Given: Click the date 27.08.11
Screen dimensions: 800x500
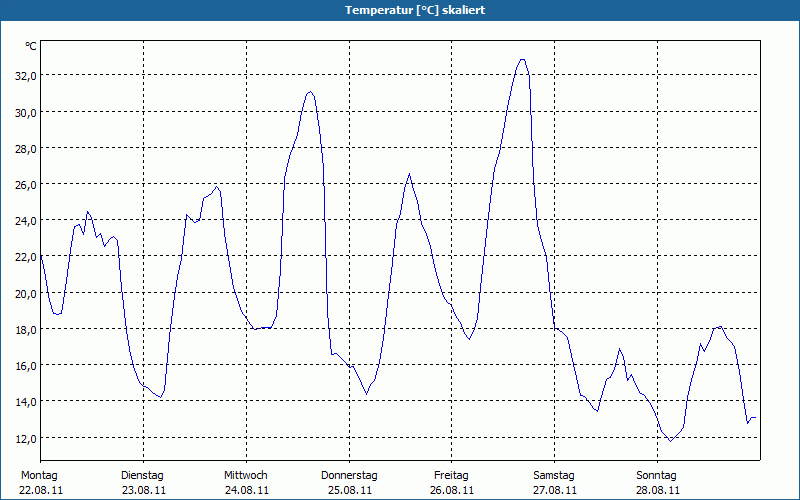Looking at the screenshot, I should coord(555,490).
